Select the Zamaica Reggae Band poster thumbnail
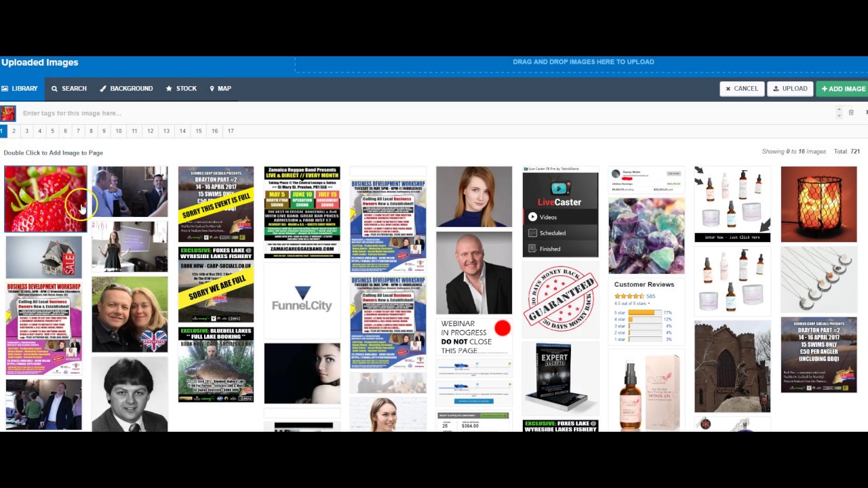Image resolution: width=868 pixels, height=488 pixels. tap(302, 212)
